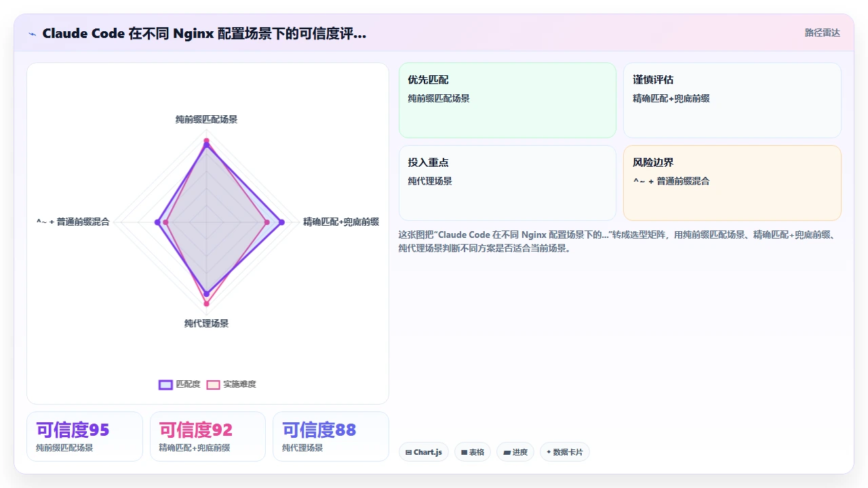This screenshot has width=868, height=488.
Task: Click the Chart.js tag chip
Action: click(424, 452)
